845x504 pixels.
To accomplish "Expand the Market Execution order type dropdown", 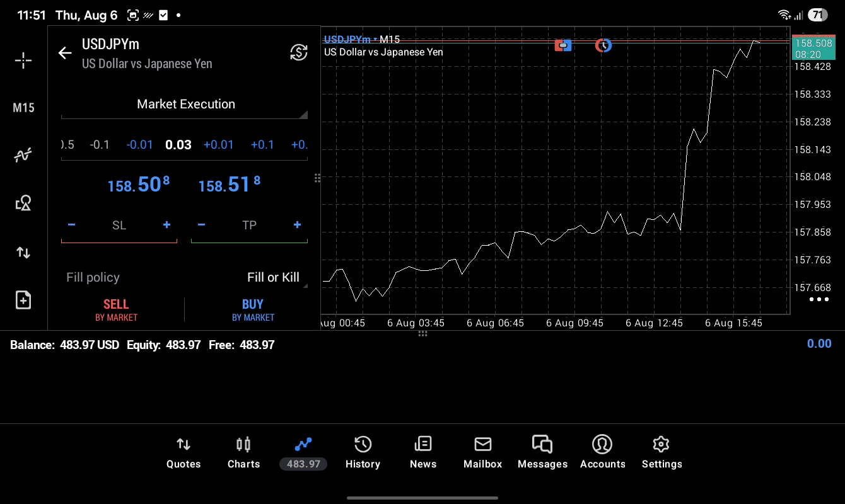I will (185, 105).
